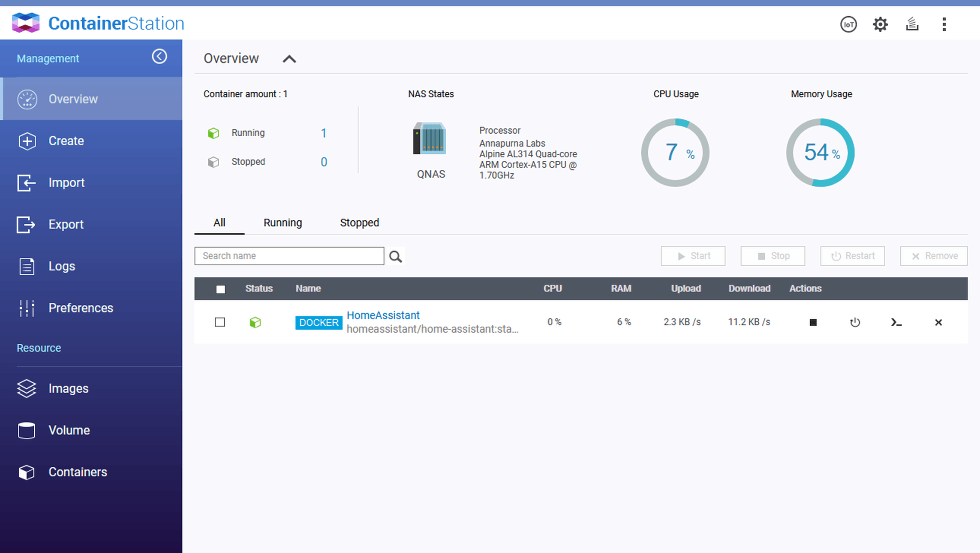980x553 pixels.
Task: Tick the HomeAssistant row checkbox
Action: coord(220,322)
